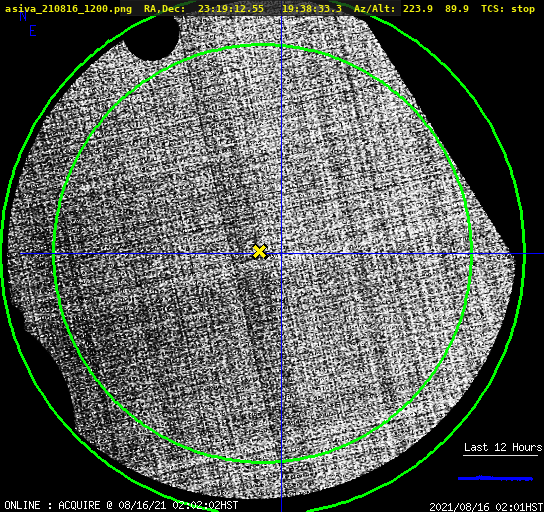This screenshot has width=544, height=512.
Task: Click the black circular mask at top
Action: coord(152,37)
